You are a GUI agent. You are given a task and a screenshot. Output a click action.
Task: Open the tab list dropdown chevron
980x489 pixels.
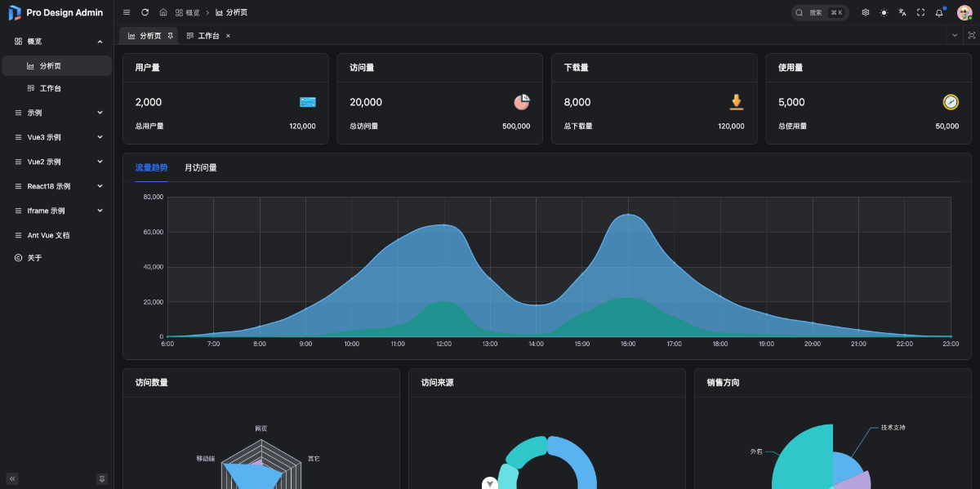tap(955, 35)
